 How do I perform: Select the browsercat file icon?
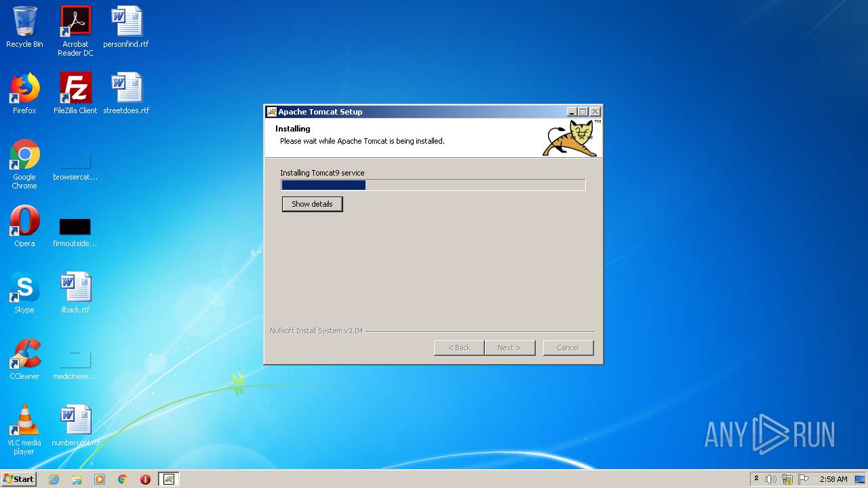pos(75,165)
